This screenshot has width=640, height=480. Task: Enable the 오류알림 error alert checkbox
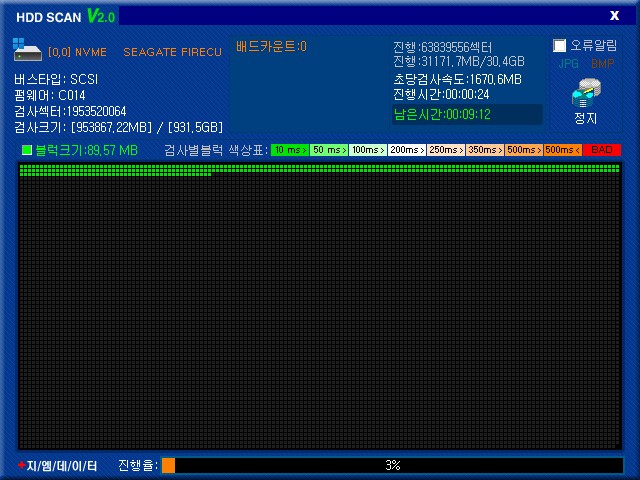(x=560, y=46)
